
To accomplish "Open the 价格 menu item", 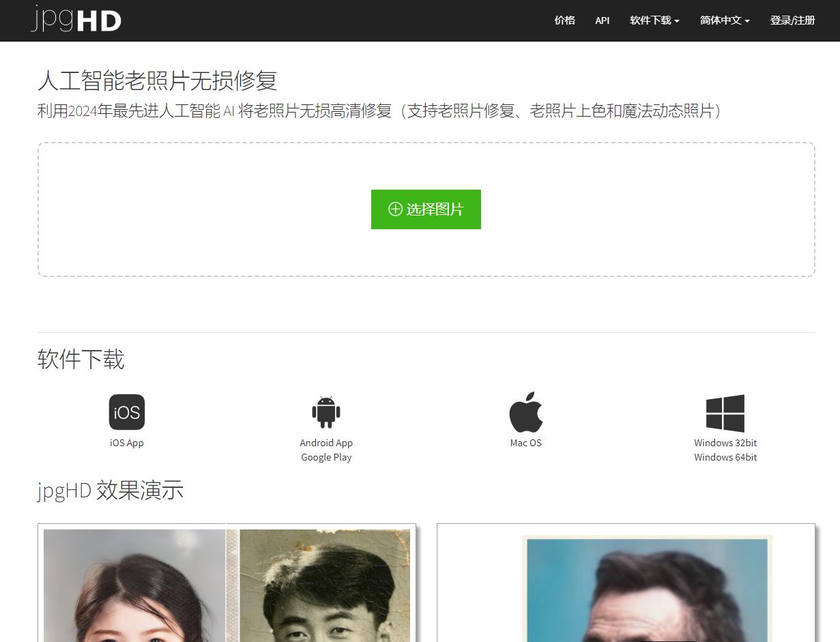I will coord(564,20).
